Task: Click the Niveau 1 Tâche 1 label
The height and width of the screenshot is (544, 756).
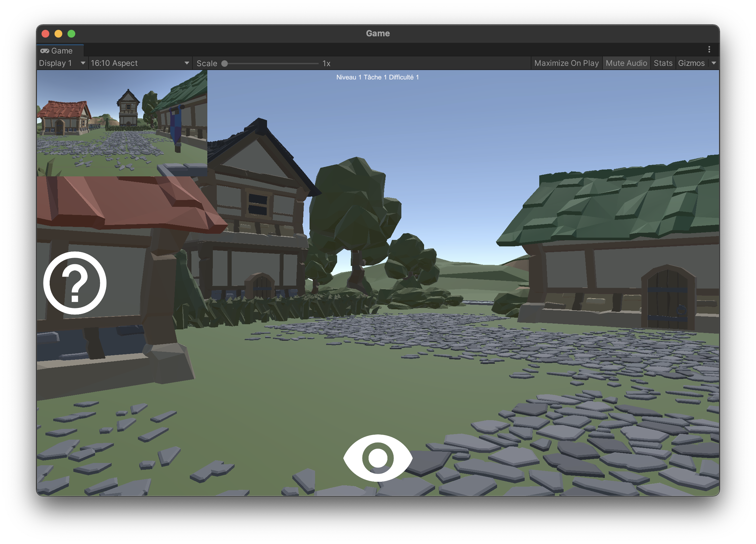Action: 377,77
